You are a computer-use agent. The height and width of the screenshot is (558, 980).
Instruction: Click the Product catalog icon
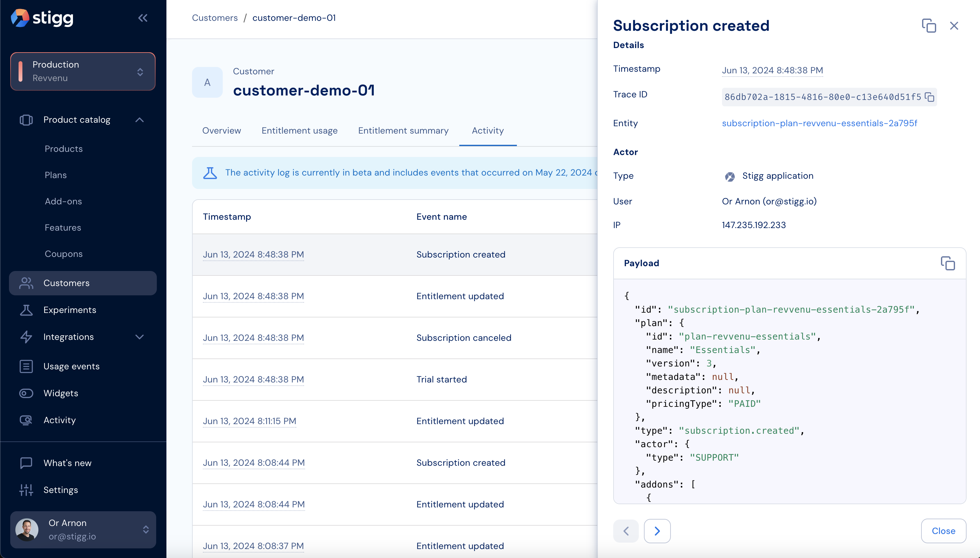point(26,120)
